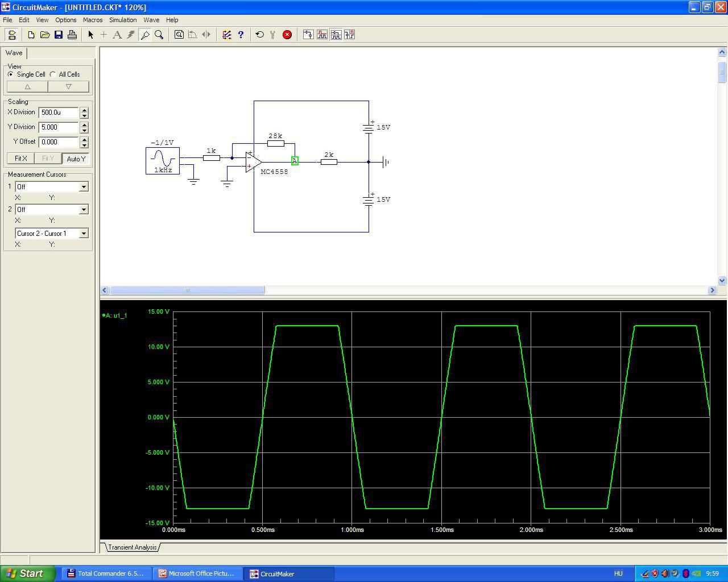The image size is (728, 582).
Task: Decrease the Y Division value
Action: [84, 130]
